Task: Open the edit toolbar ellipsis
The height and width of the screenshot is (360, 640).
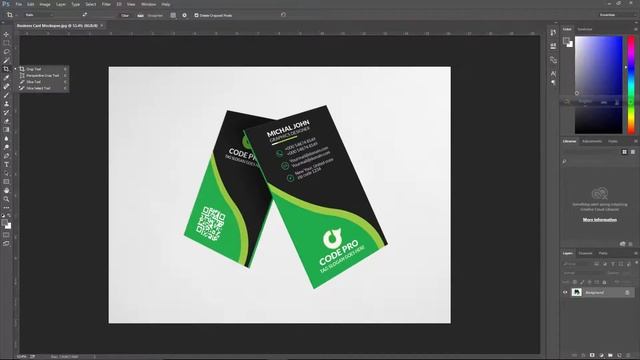Action: pyautogui.click(x=6, y=208)
